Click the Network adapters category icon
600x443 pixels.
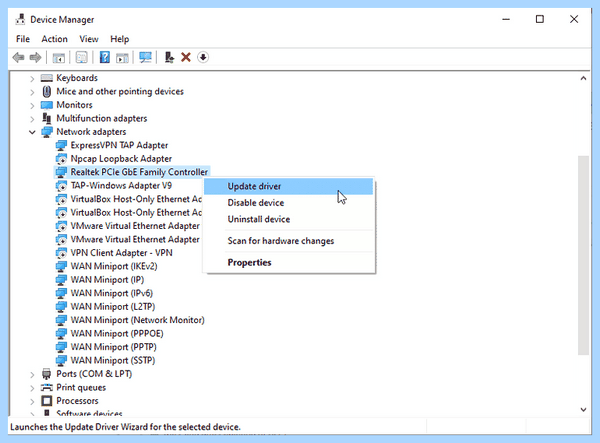[x=47, y=132]
